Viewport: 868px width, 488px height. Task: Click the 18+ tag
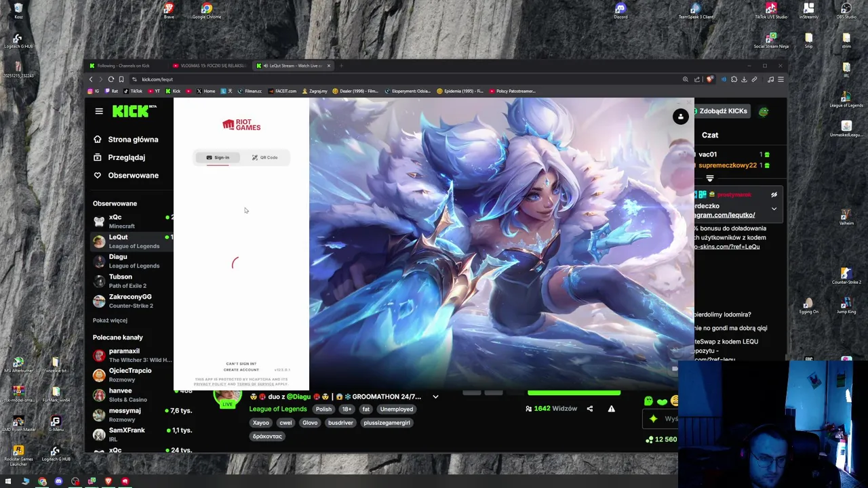pyautogui.click(x=347, y=409)
